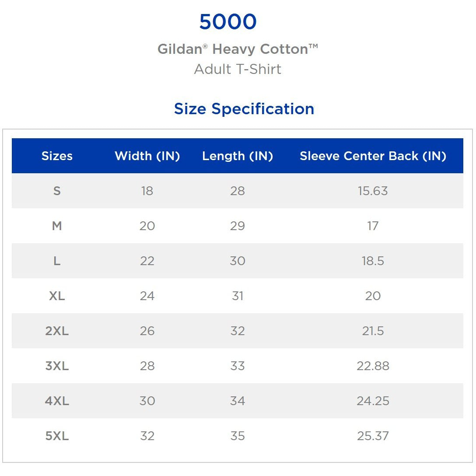Click the "Sleeve Center Back (IN)" header
Image resolution: width=476 pixels, height=476 pixels.
click(x=373, y=156)
